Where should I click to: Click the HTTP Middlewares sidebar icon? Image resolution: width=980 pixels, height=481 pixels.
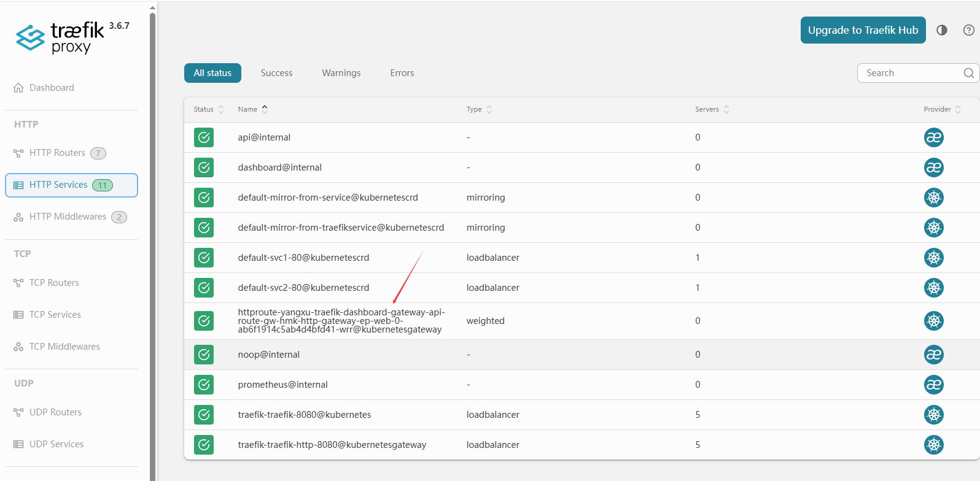pos(18,217)
